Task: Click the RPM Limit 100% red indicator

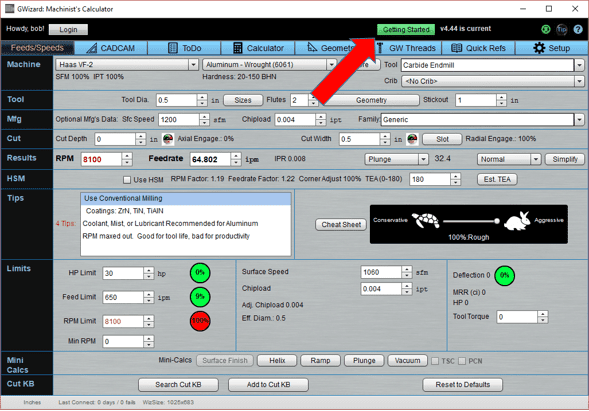Action: coord(200,321)
